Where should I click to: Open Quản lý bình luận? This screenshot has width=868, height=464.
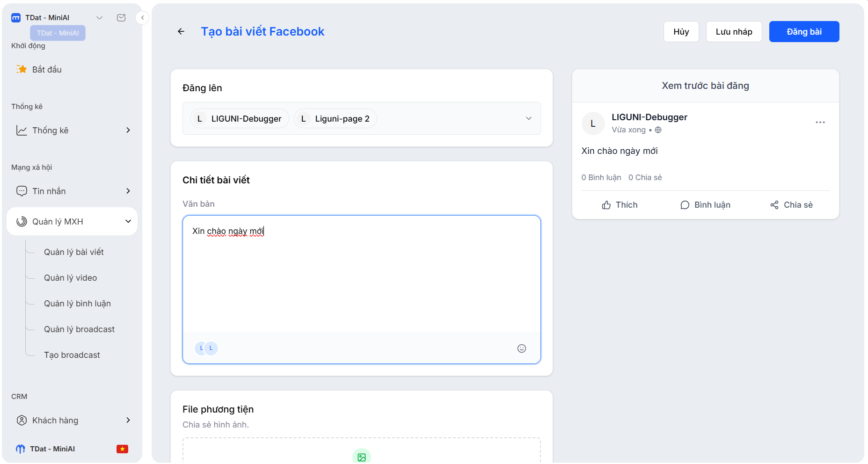pos(77,304)
